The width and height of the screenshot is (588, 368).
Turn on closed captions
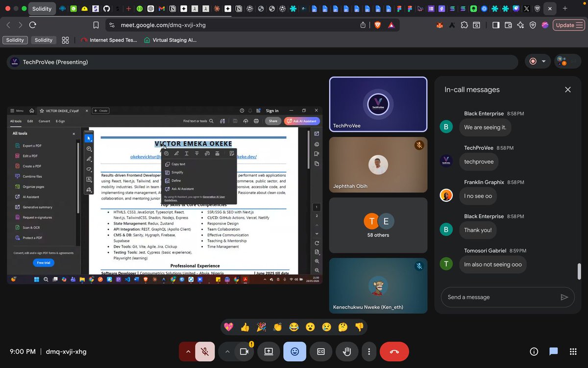pyautogui.click(x=321, y=351)
